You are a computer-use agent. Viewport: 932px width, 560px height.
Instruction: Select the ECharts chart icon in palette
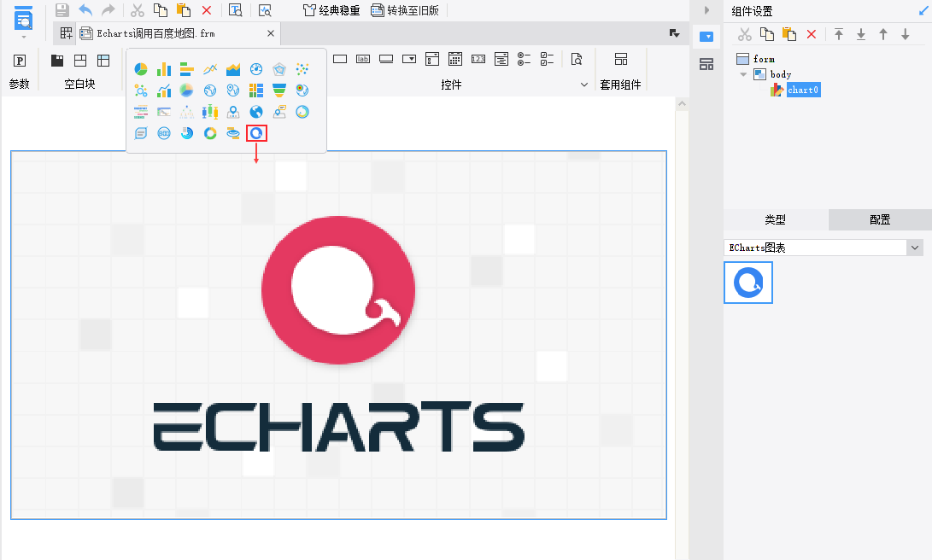(256, 133)
